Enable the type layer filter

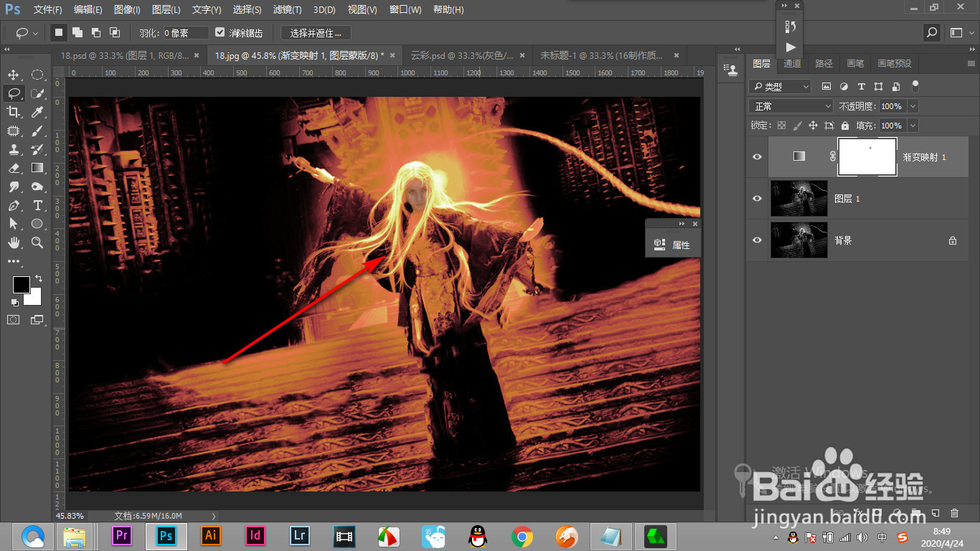861,86
